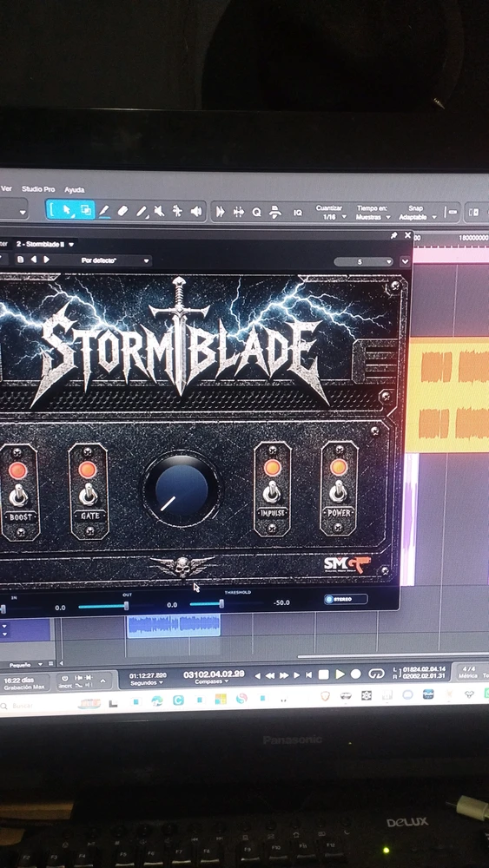Select the Mute tool
The image size is (489, 868).
pos(159,211)
